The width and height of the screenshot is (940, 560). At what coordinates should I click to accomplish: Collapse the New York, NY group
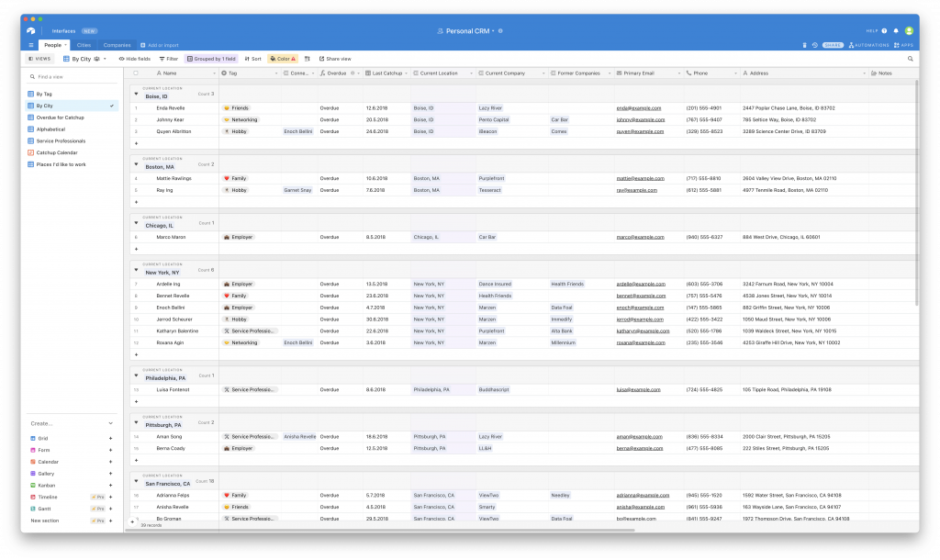click(x=136, y=270)
